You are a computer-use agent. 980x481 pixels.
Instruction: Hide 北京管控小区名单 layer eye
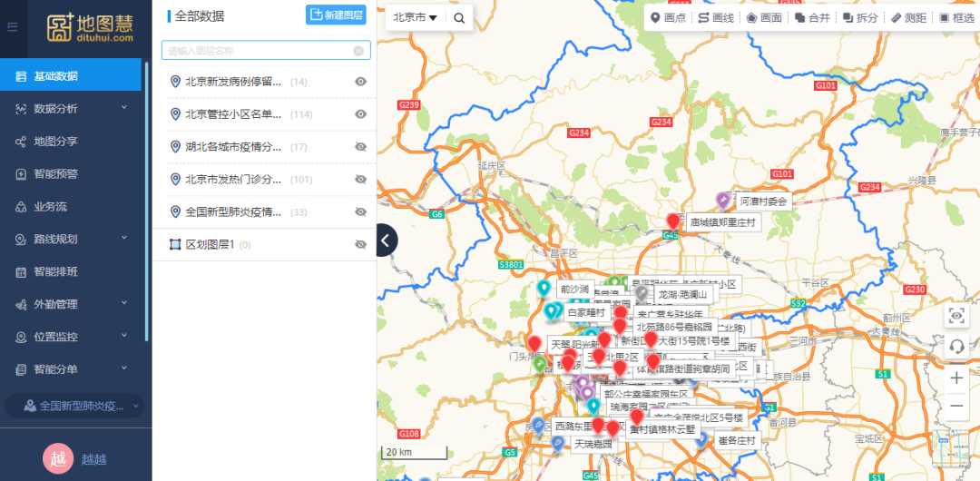tap(360, 114)
